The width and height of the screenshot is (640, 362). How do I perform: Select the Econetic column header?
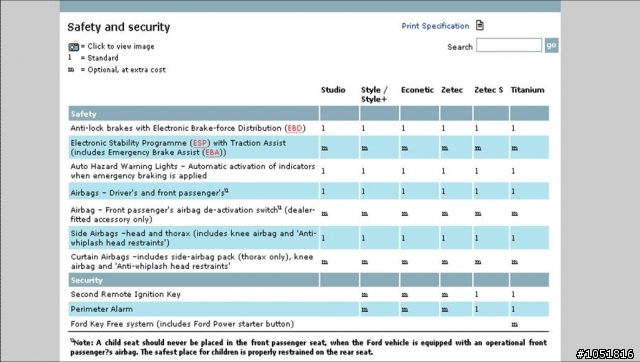pos(417,90)
